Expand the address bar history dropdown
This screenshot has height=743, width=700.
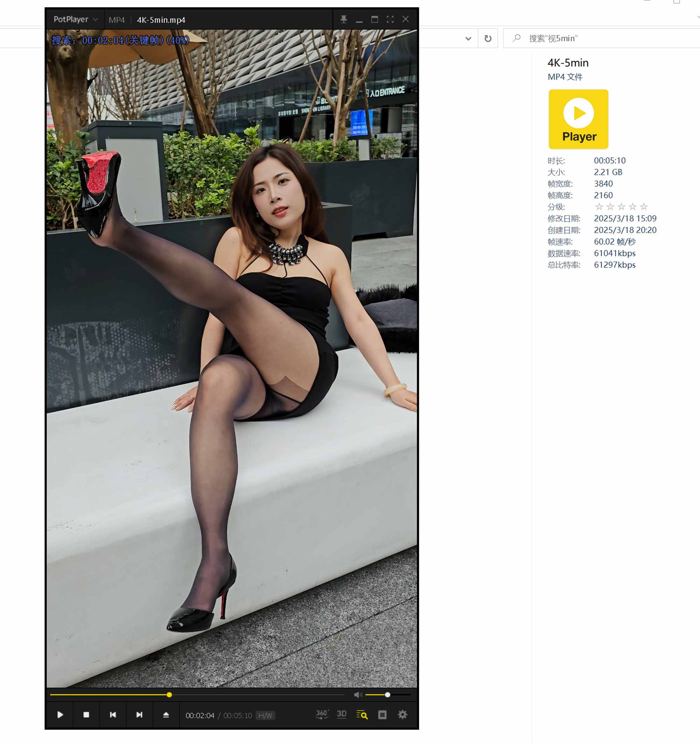(468, 38)
